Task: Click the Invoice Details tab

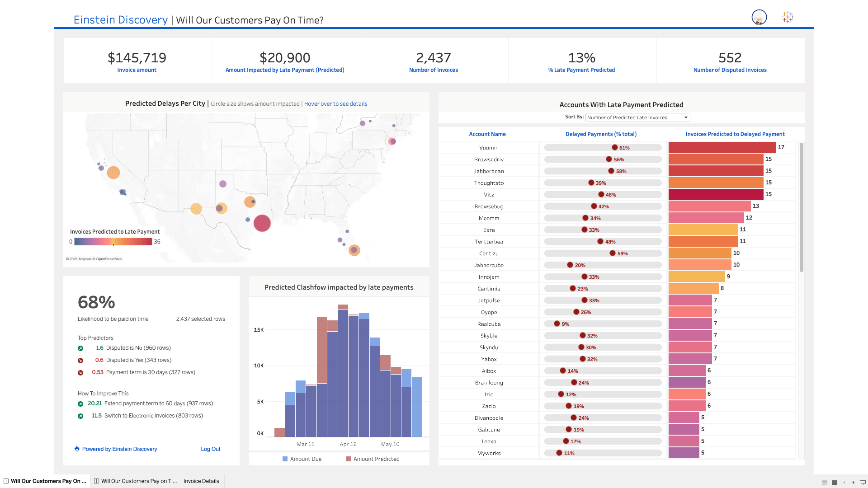Action: [202, 481]
